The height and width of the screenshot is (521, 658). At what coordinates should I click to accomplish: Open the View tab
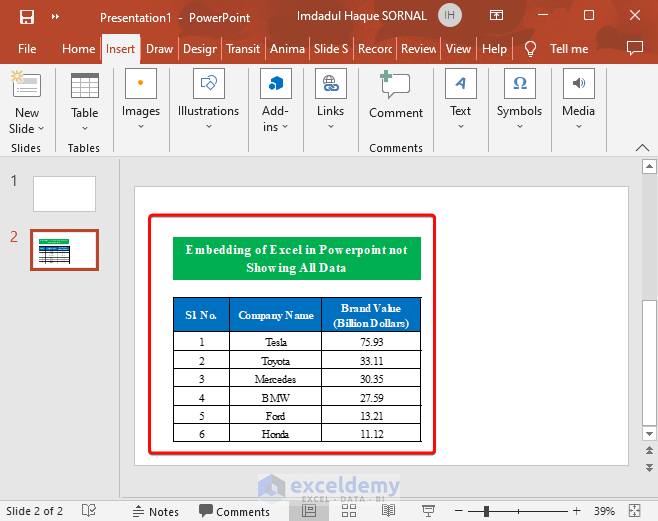(458, 49)
